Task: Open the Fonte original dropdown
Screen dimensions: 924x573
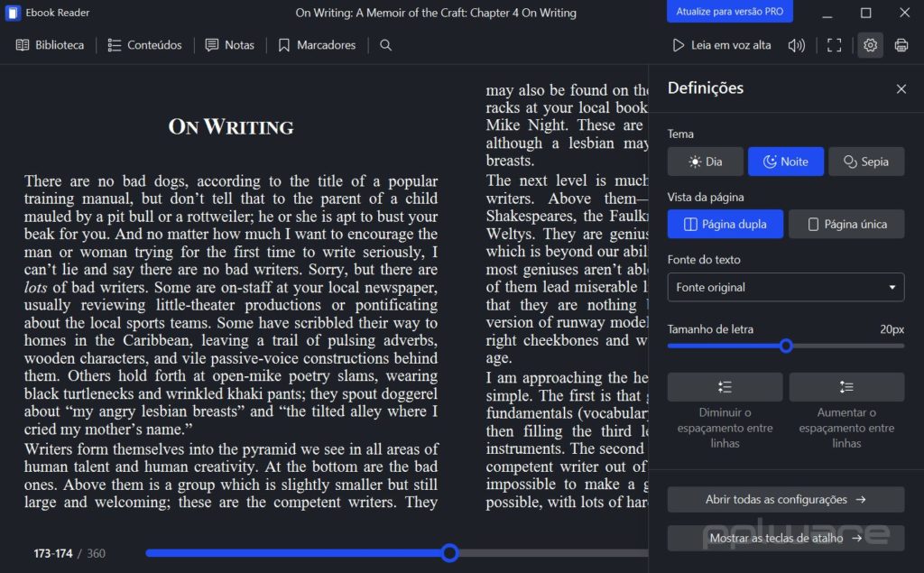Action: coord(785,286)
